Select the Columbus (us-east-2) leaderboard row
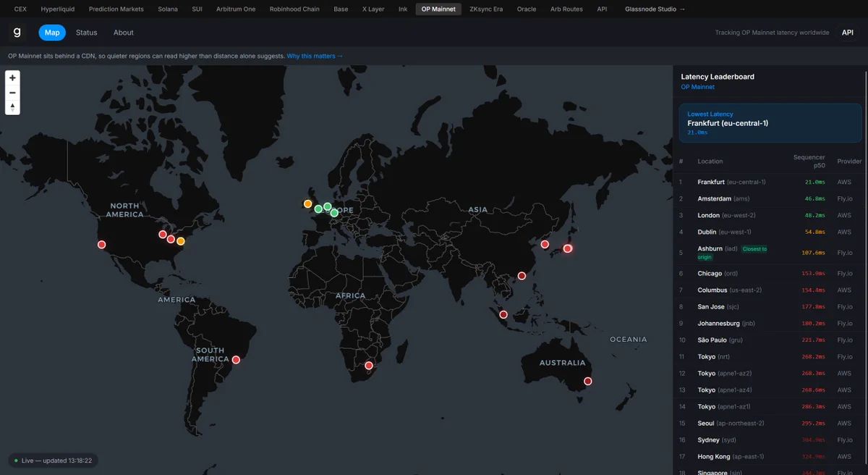Screen dimensions: 868x475 tap(770, 290)
